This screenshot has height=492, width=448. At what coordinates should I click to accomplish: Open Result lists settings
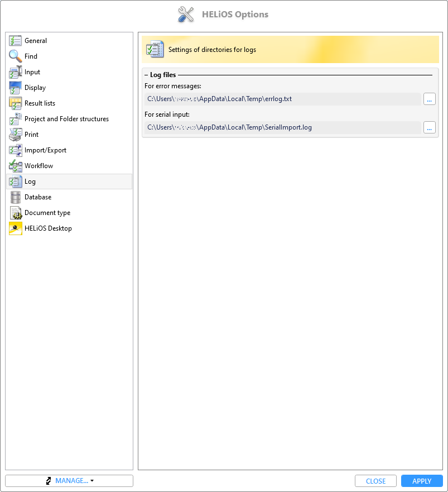(x=40, y=103)
